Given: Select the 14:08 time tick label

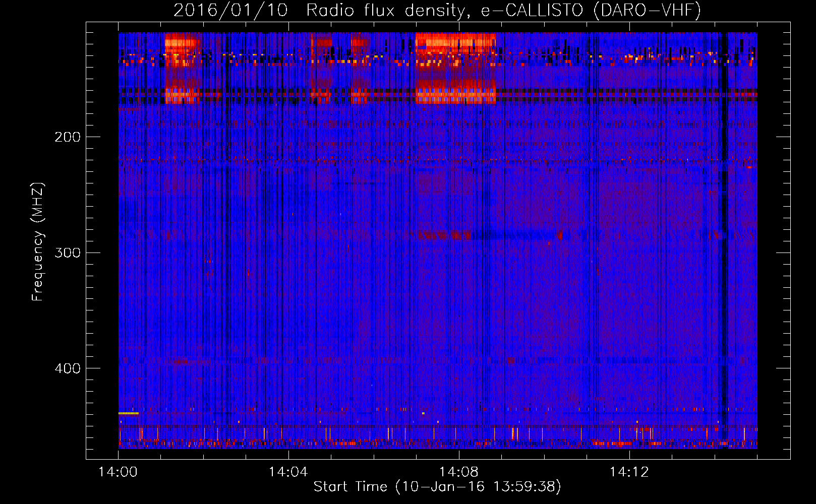Looking at the screenshot, I should tap(459, 472).
